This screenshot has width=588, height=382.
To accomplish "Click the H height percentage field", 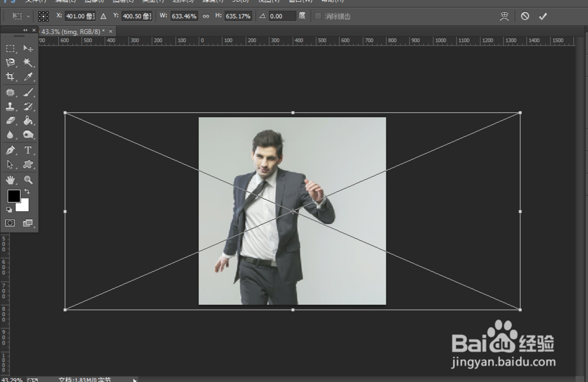I will point(238,16).
